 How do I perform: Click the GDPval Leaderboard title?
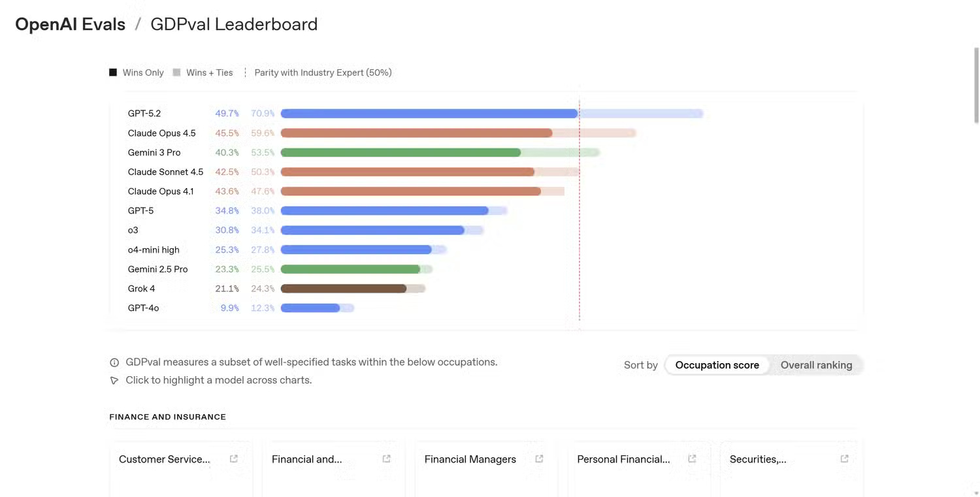point(233,24)
